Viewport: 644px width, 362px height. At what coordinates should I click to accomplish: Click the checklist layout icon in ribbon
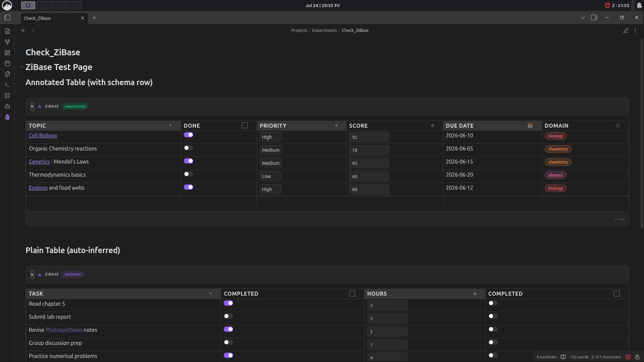tap(7, 96)
